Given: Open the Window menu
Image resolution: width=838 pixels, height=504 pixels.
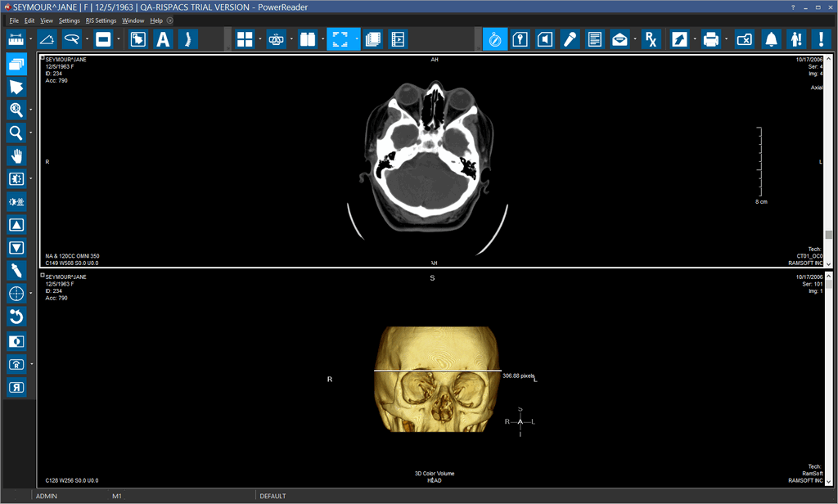Looking at the screenshot, I should point(133,20).
